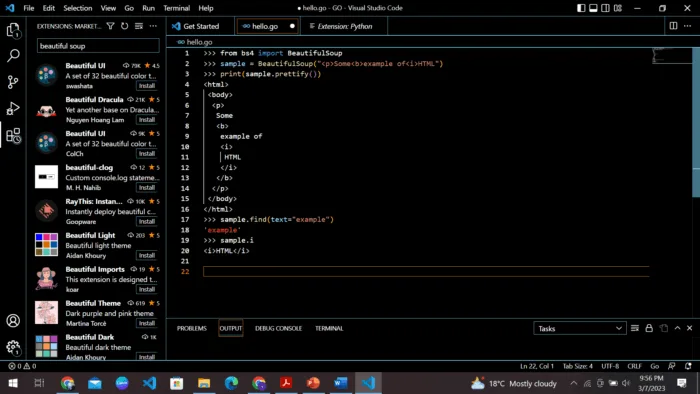The width and height of the screenshot is (700, 394).
Task: Open the Accounts icon
Action: coord(13,320)
